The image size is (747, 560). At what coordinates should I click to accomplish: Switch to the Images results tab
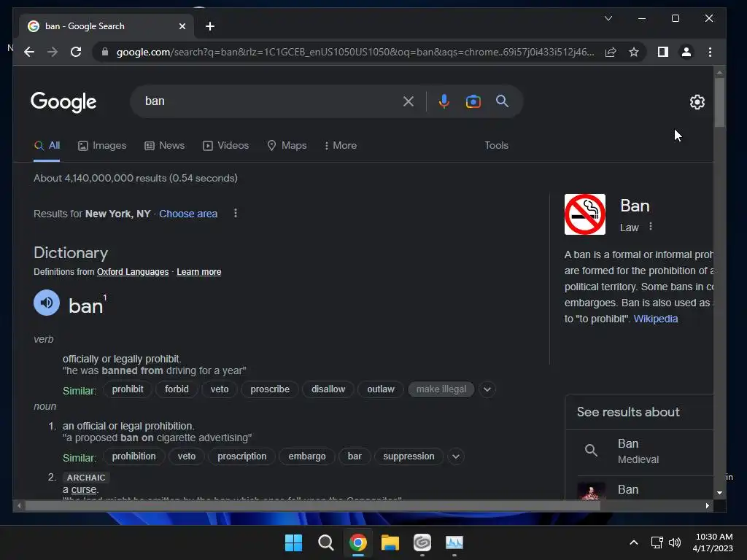(102, 146)
